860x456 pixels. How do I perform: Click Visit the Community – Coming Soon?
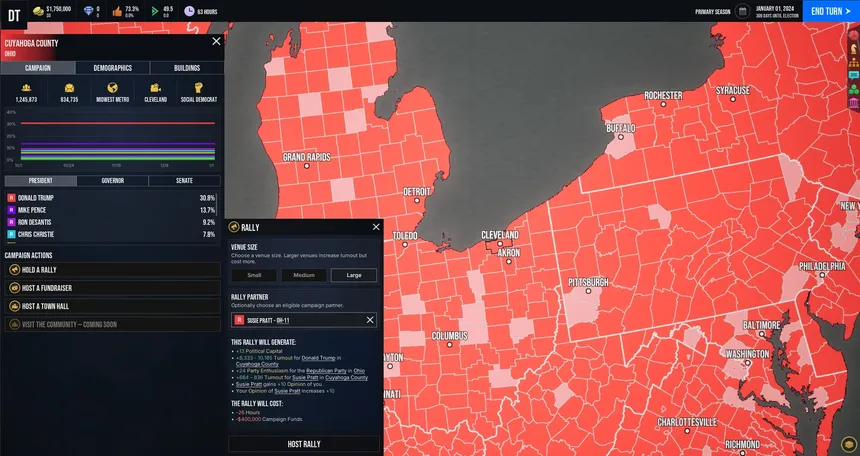click(112, 324)
